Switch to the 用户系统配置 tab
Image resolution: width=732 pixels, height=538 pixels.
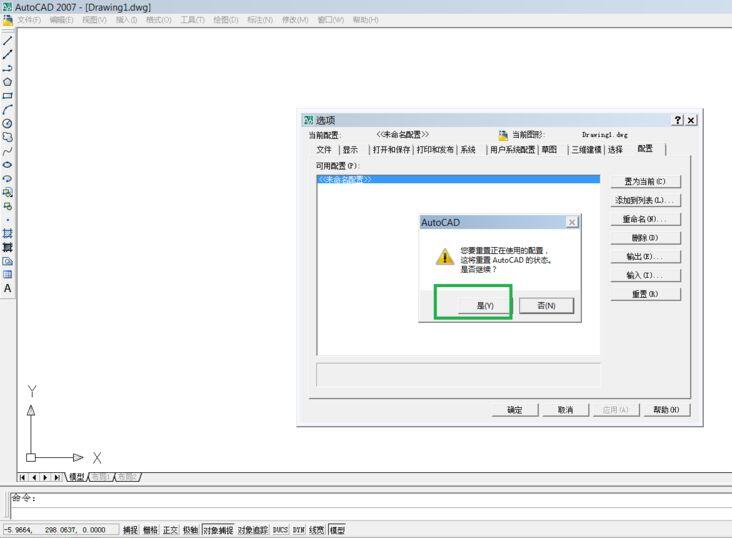[513, 149]
